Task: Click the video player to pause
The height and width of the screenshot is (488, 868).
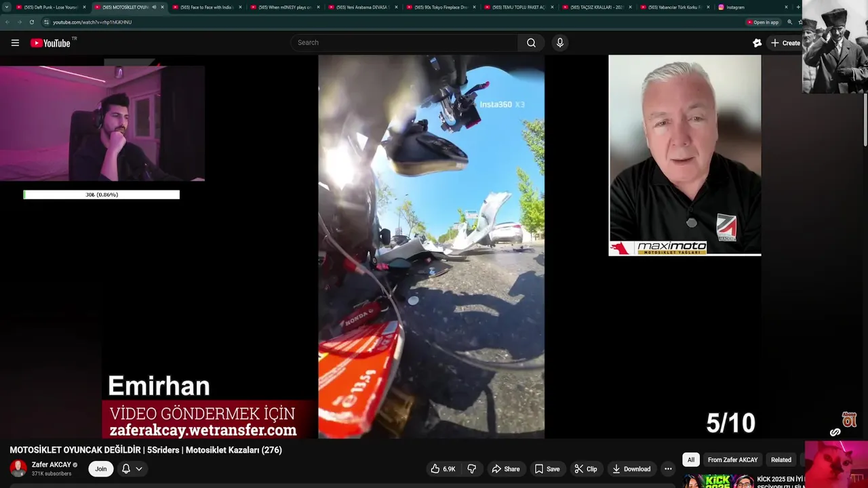Action: 431,247
